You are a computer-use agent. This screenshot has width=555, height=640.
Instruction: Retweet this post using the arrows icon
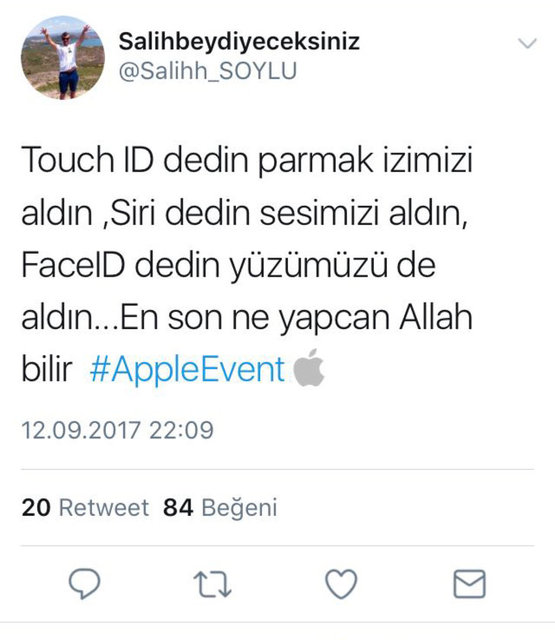point(212,584)
